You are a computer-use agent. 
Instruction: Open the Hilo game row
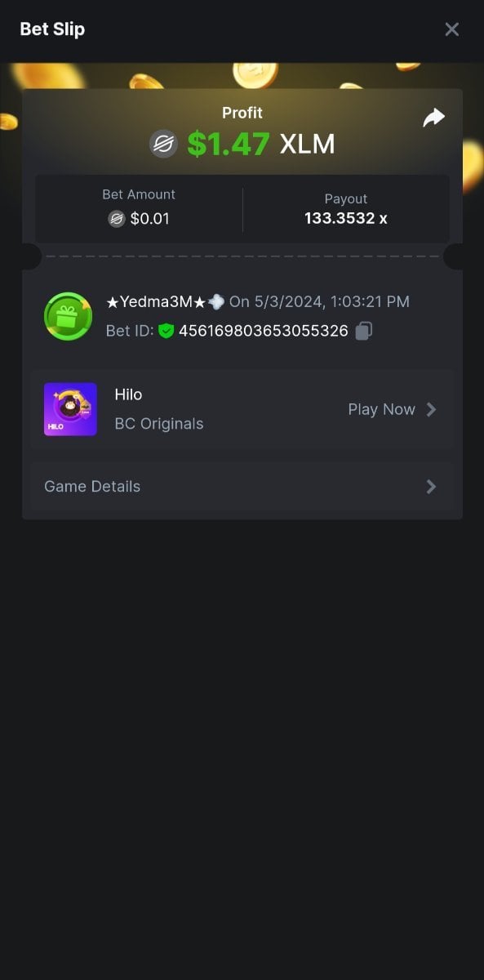(x=242, y=409)
